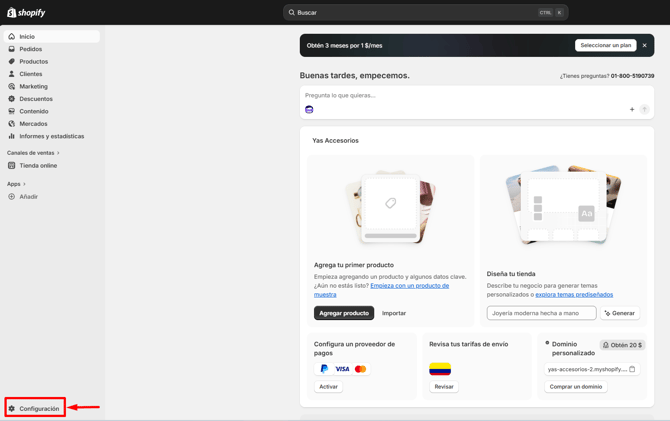Open Configuración gear at the bottom left
Screen dimensions: 670x421
click(12, 408)
